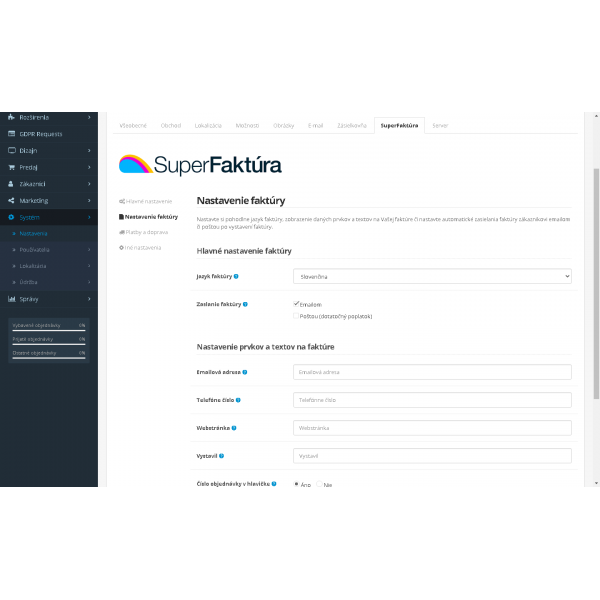The width and height of the screenshot is (600, 600).
Task: Open Nastavenie faktúry section link
Action: [x=148, y=217]
